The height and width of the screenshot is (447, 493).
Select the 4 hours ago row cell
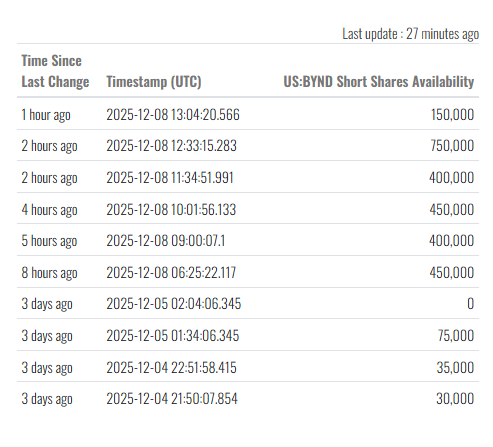(49, 210)
